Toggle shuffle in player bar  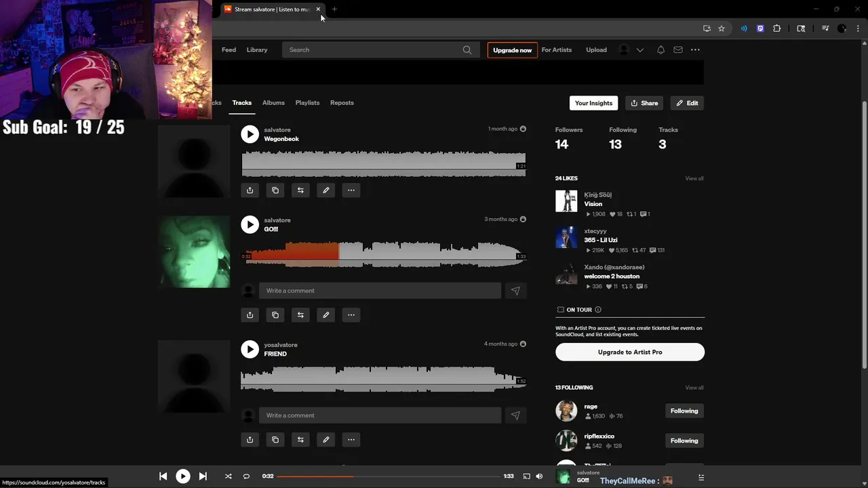228,476
